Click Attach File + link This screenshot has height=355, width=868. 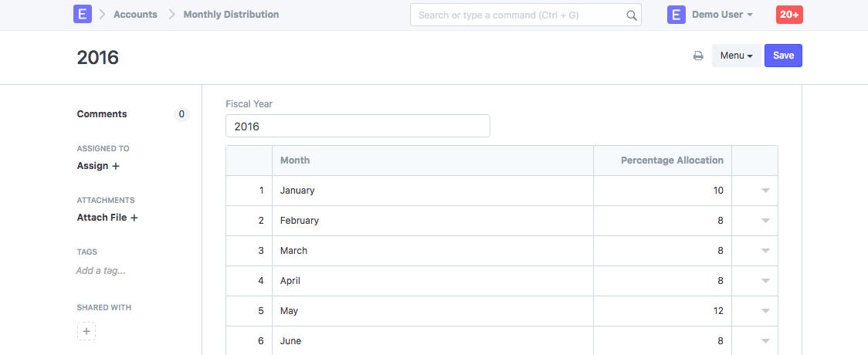107,218
